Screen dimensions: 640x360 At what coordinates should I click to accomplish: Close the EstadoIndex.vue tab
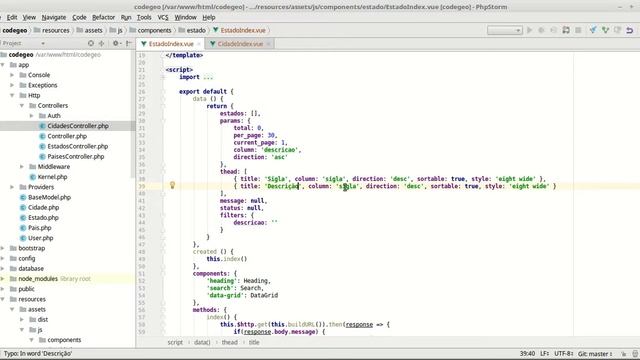tap(199, 44)
